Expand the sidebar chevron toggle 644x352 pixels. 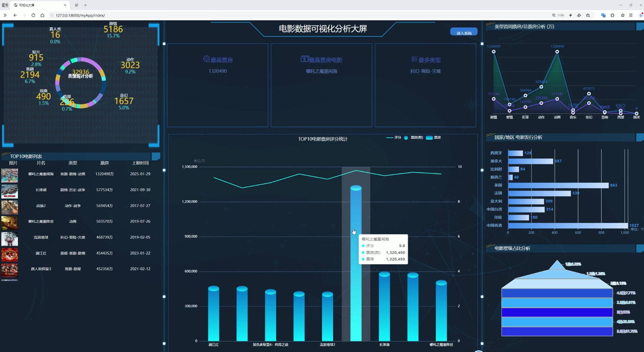pos(5,15)
